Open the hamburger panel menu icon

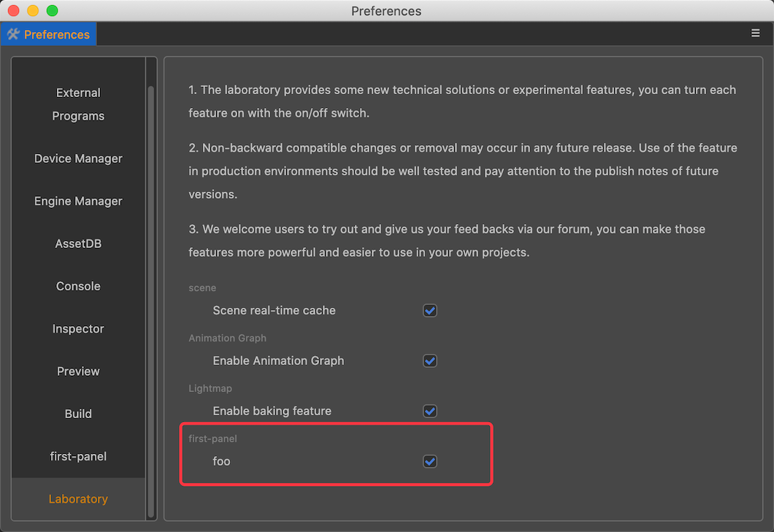[756, 34]
